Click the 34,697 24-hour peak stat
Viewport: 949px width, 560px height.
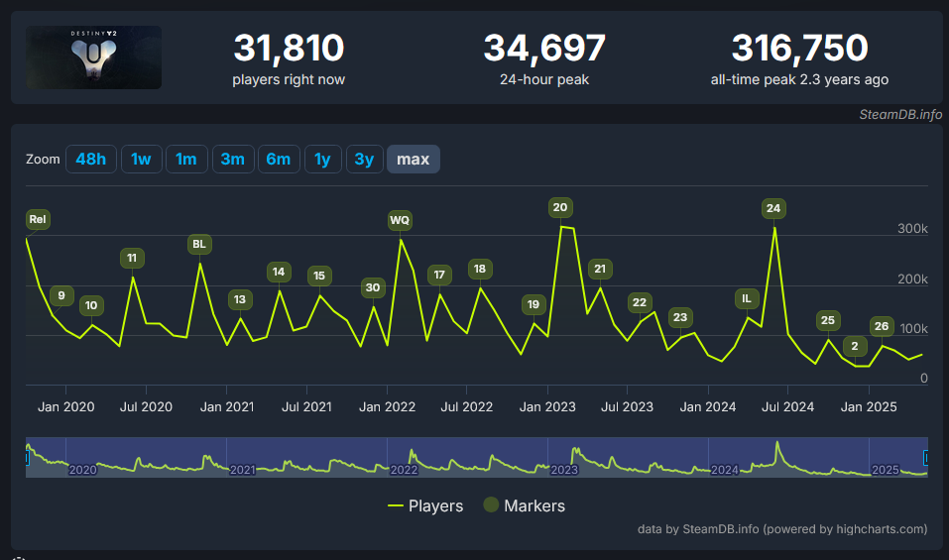point(544,58)
